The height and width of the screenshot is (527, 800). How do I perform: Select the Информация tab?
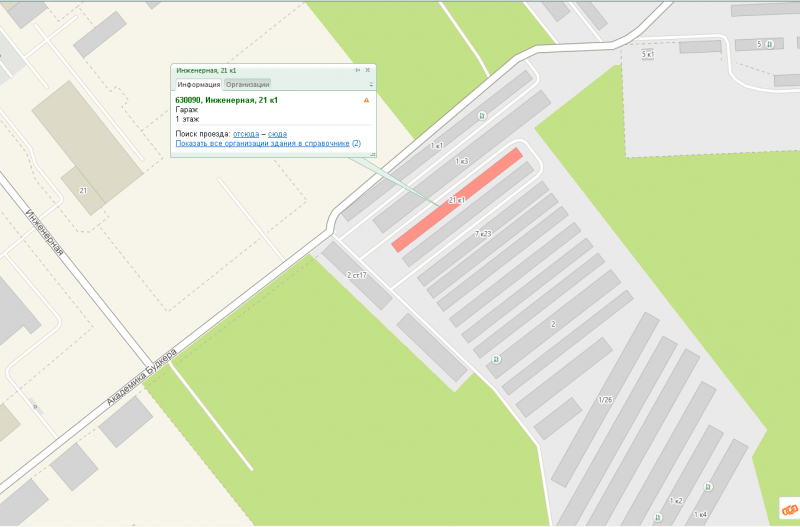pyautogui.click(x=198, y=85)
